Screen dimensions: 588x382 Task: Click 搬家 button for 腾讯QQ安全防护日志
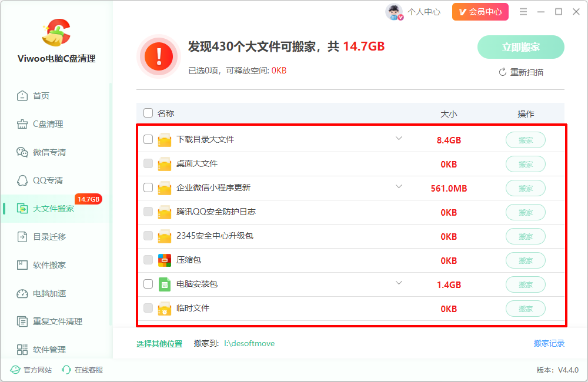(x=525, y=213)
